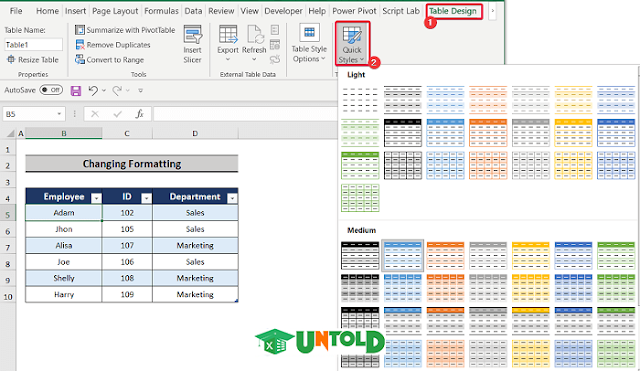Open the ID column filter dropdown
The height and width of the screenshot is (371, 640).
[x=146, y=198]
